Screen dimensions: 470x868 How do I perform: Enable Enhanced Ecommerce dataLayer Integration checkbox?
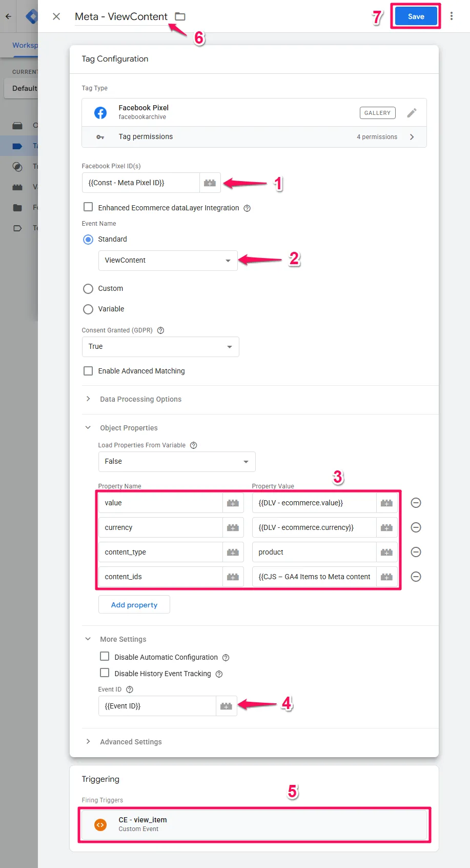point(88,207)
